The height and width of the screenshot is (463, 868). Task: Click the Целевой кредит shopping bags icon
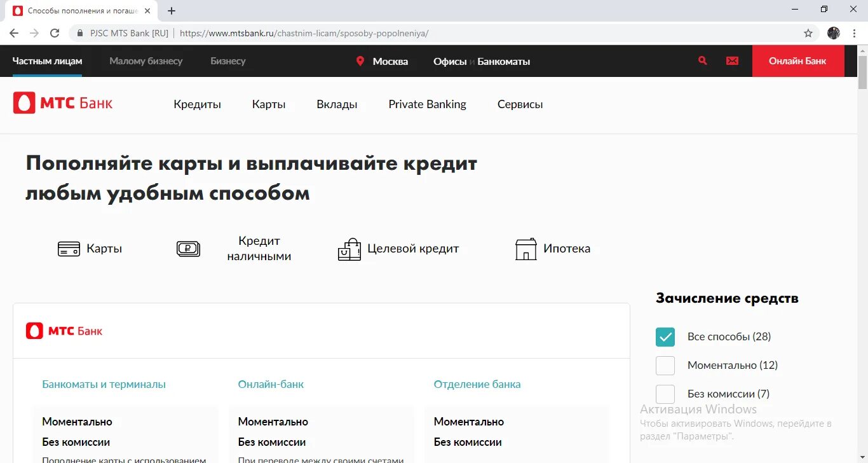349,249
